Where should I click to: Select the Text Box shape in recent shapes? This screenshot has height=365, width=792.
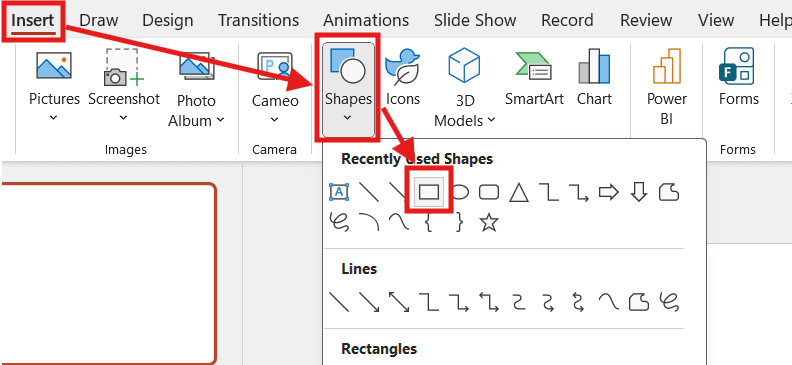point(338,192)
